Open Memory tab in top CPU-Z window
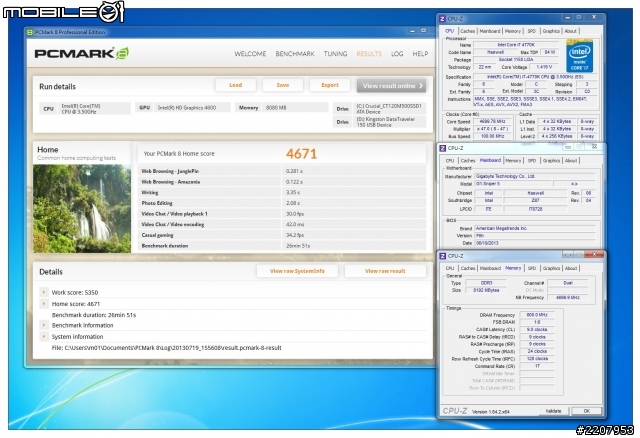This screenshot has height=438, width=640. pyautogui.click(x=513, y=31)
